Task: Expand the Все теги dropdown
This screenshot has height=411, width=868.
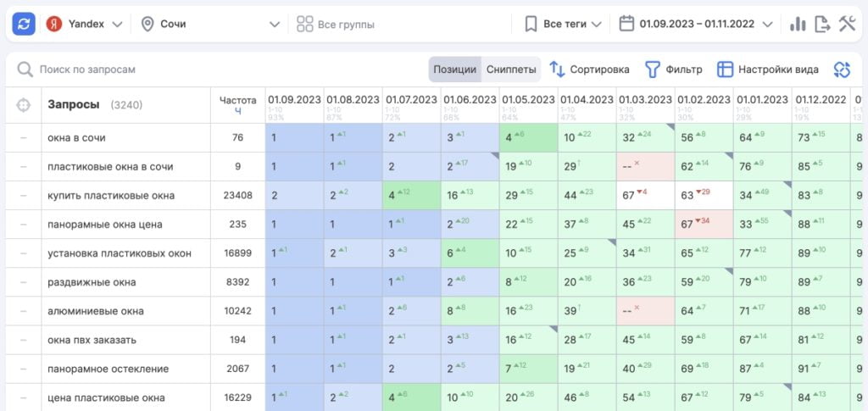Action: tap(563, 24)
